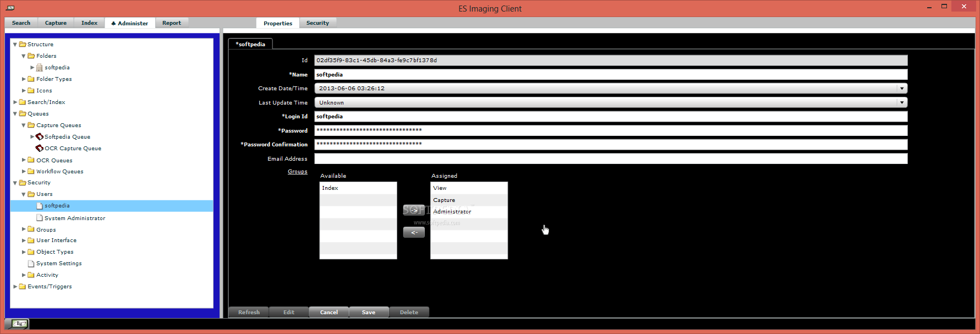Open the Index tab
The image size is (980, 334).
[x=89, y=23]
